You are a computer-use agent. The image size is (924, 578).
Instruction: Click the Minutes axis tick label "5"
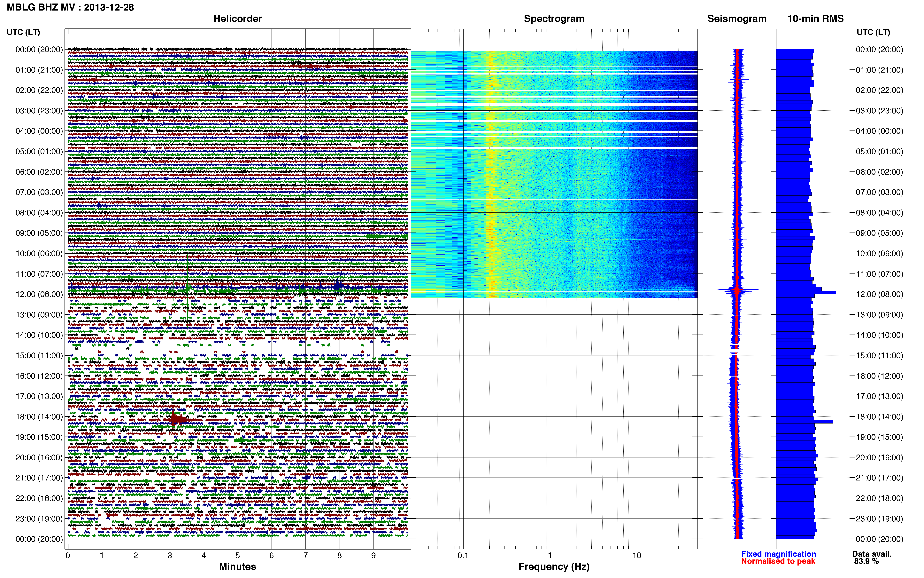(238, 556)
